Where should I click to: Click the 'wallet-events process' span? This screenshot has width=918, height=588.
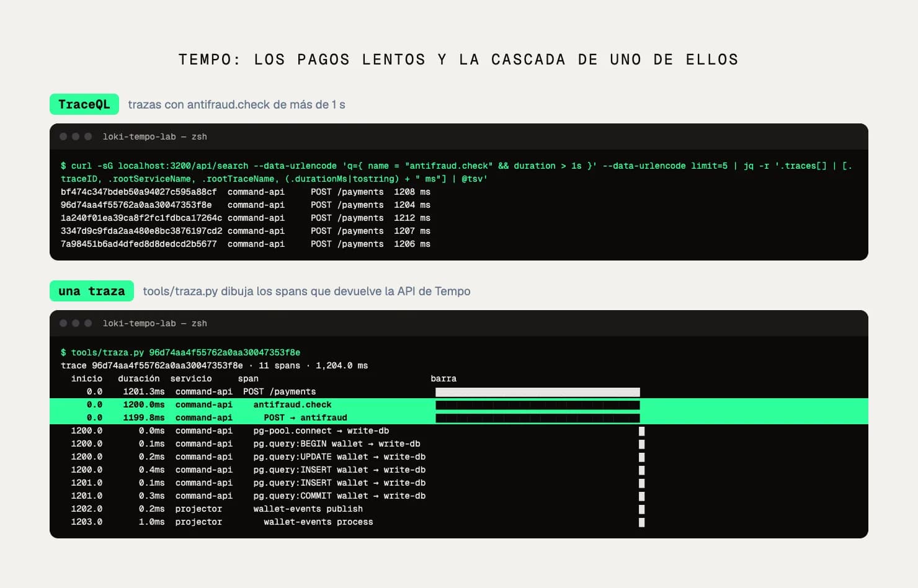click(318, 522)
